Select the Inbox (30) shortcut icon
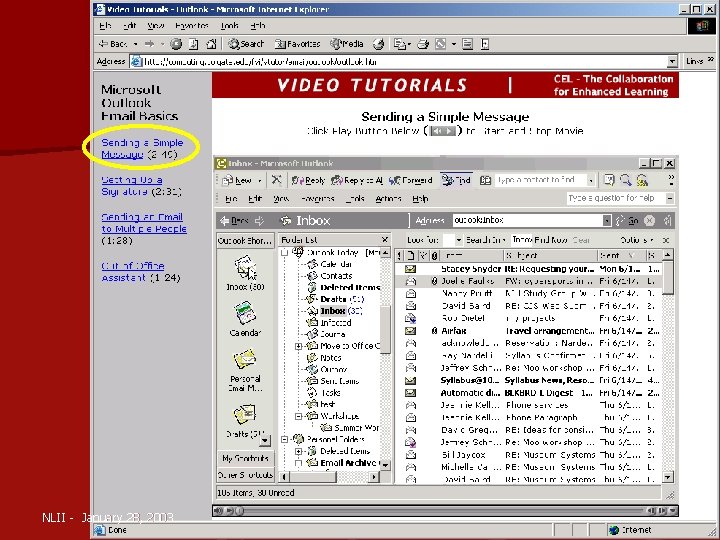This screenshot has width=720, height=540. 245,274
